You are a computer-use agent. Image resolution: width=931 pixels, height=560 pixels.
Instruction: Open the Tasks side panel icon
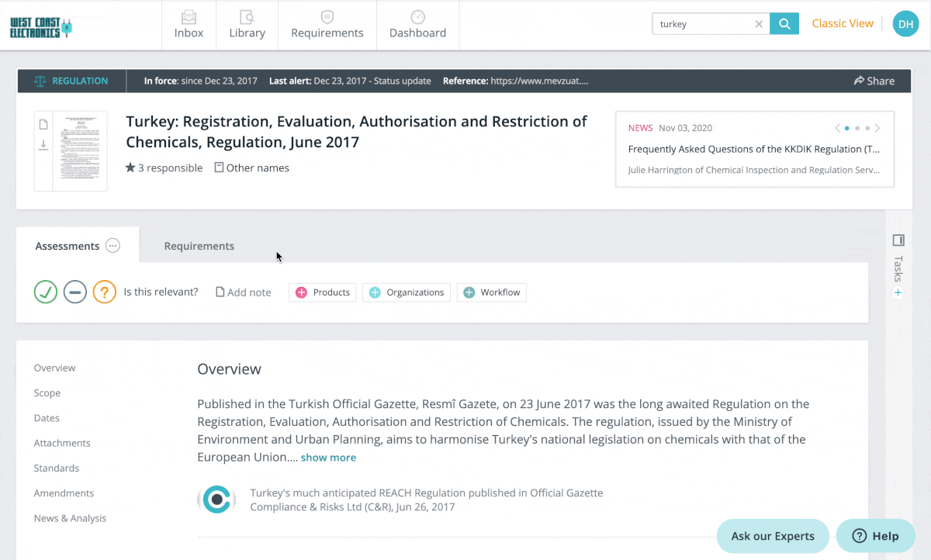[898, 240]
